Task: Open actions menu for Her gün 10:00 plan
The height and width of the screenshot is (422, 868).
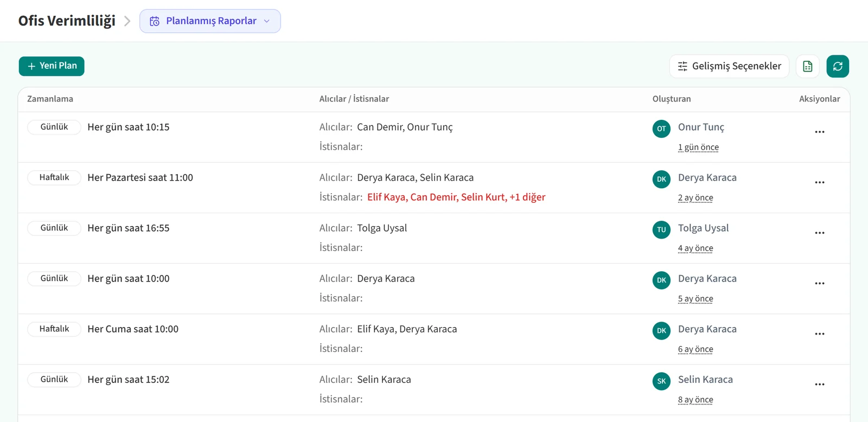Action: pos(819,283)
